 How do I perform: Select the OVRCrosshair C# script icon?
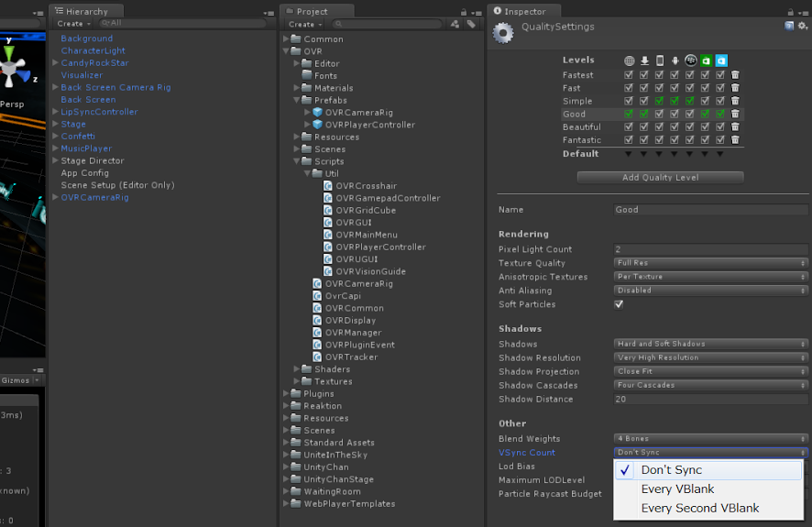coord(328,186)
